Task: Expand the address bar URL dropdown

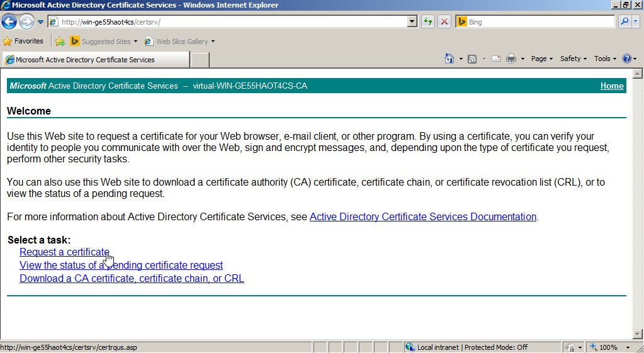Action: pos(412,22)
